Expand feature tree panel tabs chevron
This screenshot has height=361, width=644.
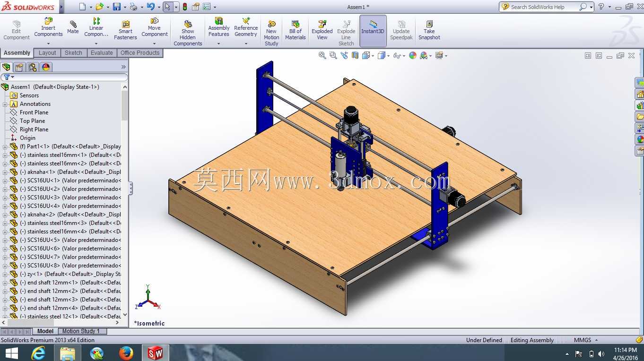[x=124, y=67]
